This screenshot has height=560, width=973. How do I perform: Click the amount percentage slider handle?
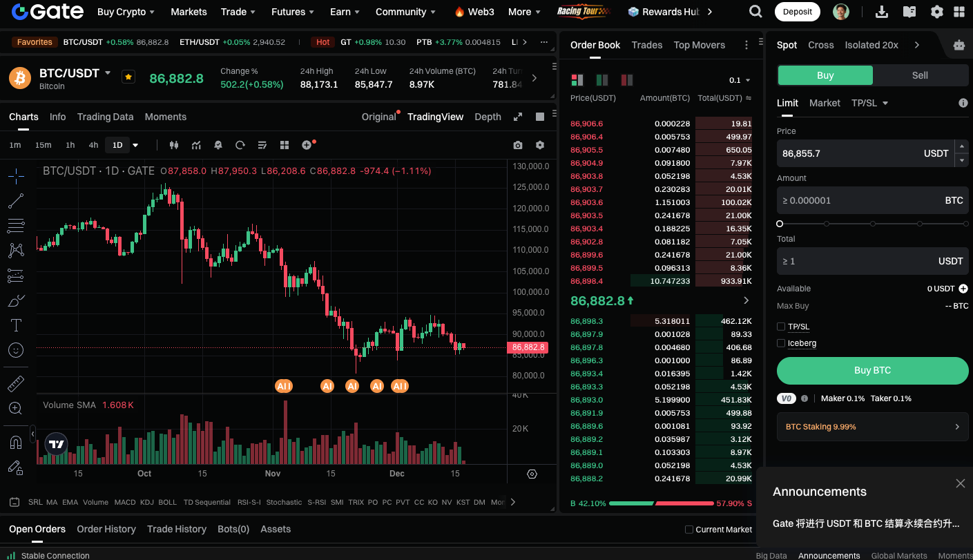click(780, 224)
